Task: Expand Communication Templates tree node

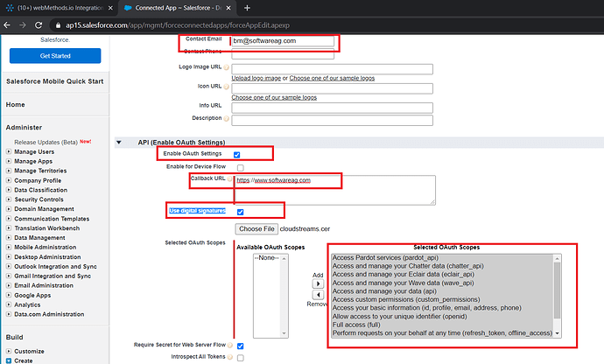Action: tap(9, 219)
